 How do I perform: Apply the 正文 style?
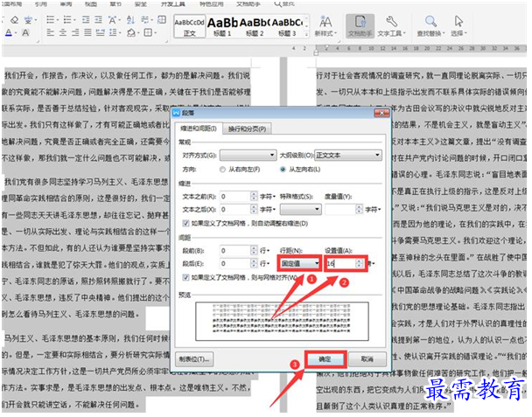190,26
